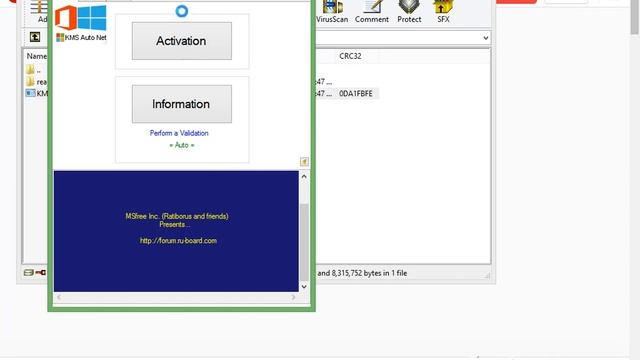
Task: Click the blue Windows logo icon
Action: (92, 18)
